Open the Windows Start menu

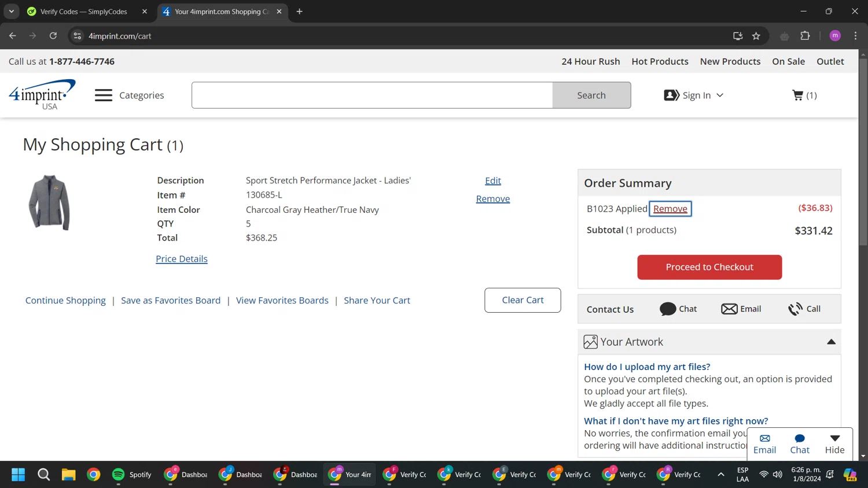click(19, 475)
